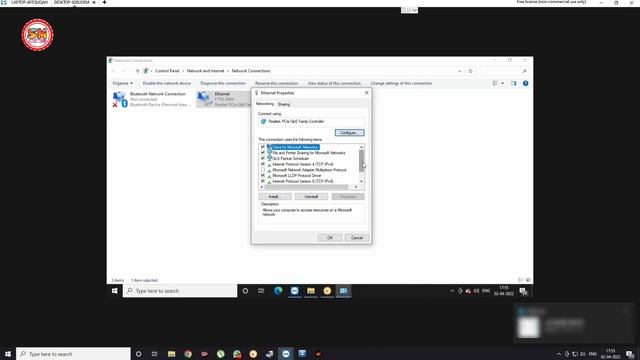Click the list's vertical scrollbar thumb

(x=362, y=160)
